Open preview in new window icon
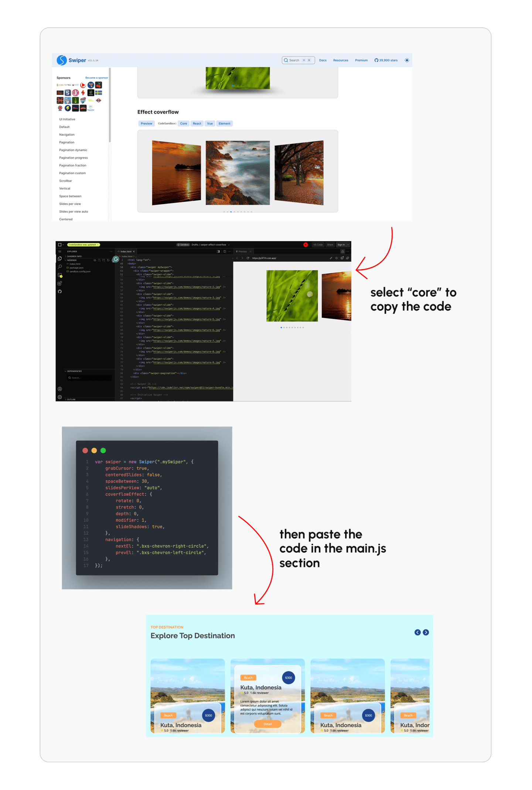Image resolution: width=532 pixels, height=790 pixels. pyautogui.click(x=348, y=258)
